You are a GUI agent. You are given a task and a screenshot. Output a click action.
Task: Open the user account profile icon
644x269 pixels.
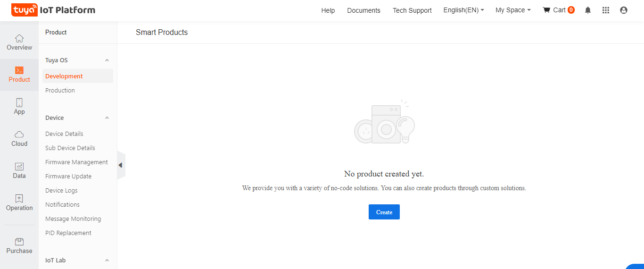point(624,10)
